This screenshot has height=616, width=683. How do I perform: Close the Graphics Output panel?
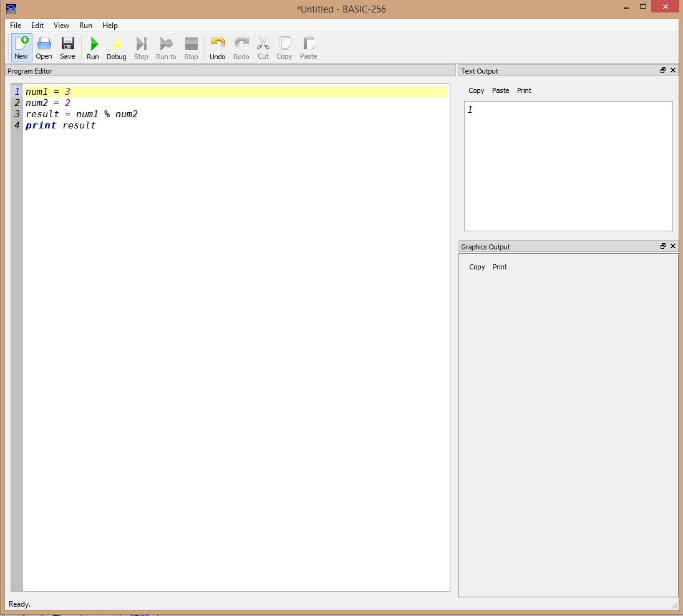click(x=673, y=246)
